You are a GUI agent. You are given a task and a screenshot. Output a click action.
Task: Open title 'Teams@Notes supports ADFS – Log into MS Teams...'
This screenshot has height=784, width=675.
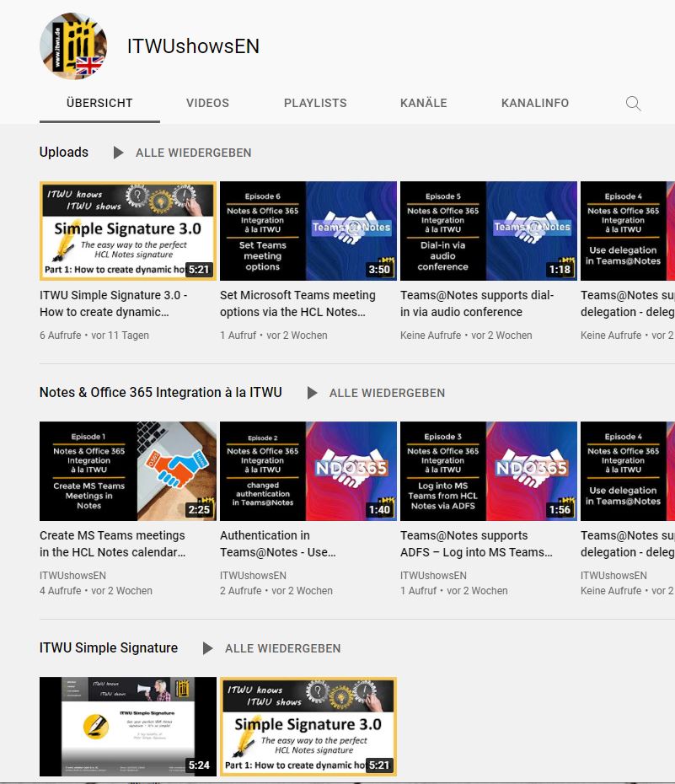point(477,544)
